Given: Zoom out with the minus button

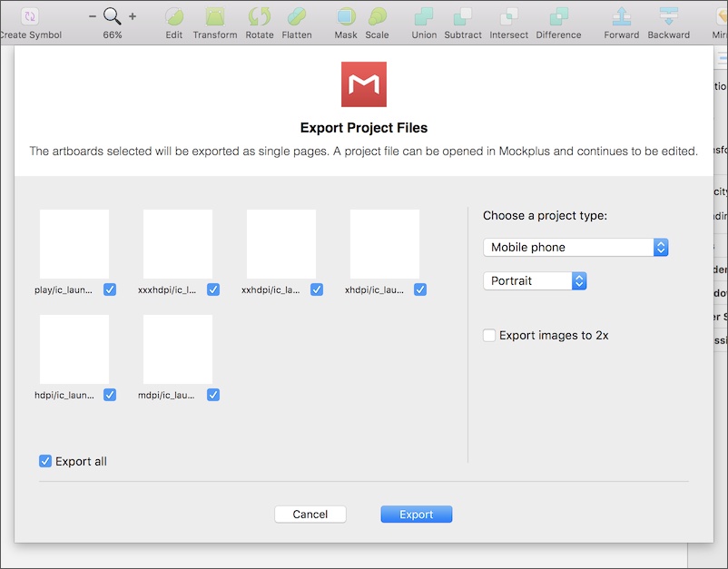Looking at the screenshot, I should coord(93,16).
